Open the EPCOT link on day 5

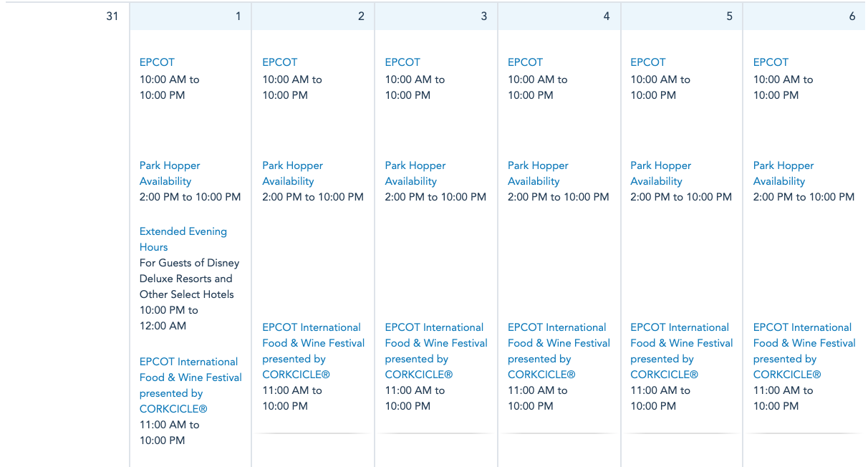(x=648, y=62)
